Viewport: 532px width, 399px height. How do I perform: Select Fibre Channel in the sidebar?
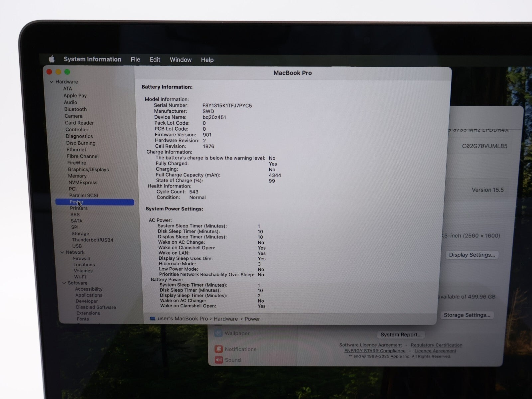pyautogui.click(x=83, y=156)
